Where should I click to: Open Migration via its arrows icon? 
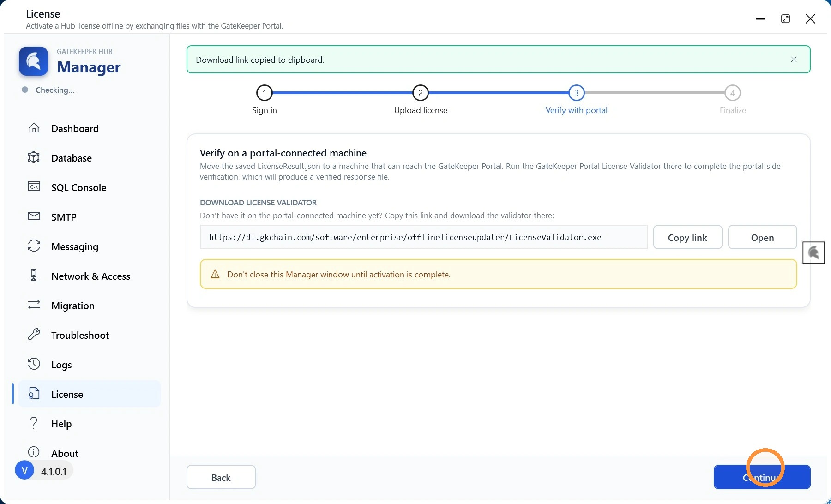pos(34,305)
